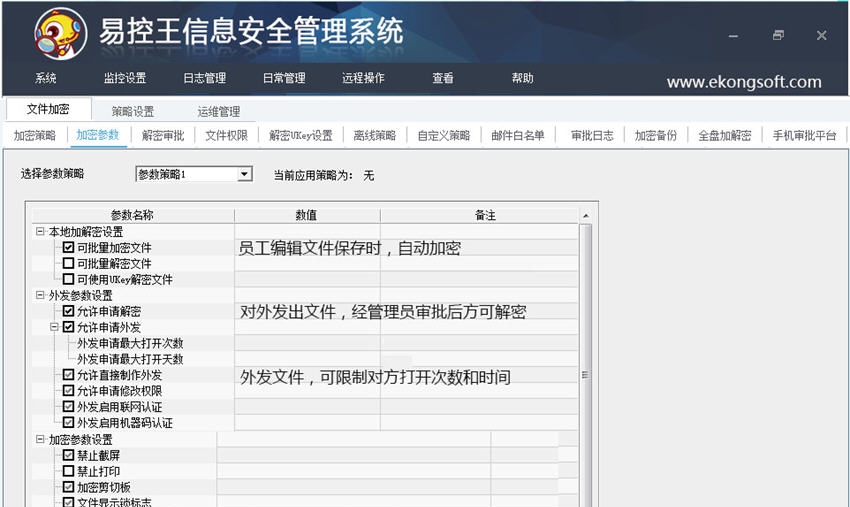
Task: Toggle the 禁止打印 checkbox
Action: pyautogui.click(x=69, y=471)
